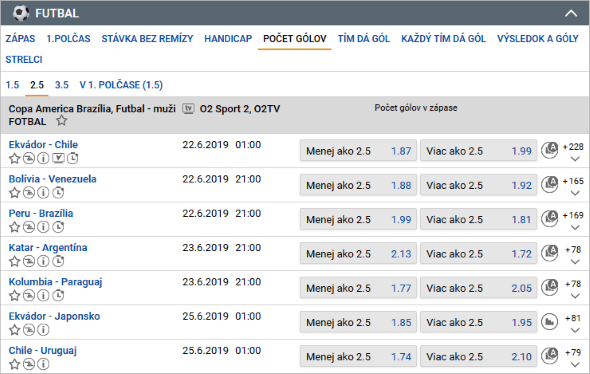Click the stopwatch icon for Kolumbia - Paraguaj
The height and width of the screenshot is (374, 590).
pyautogui.click(x=58, y=296)
